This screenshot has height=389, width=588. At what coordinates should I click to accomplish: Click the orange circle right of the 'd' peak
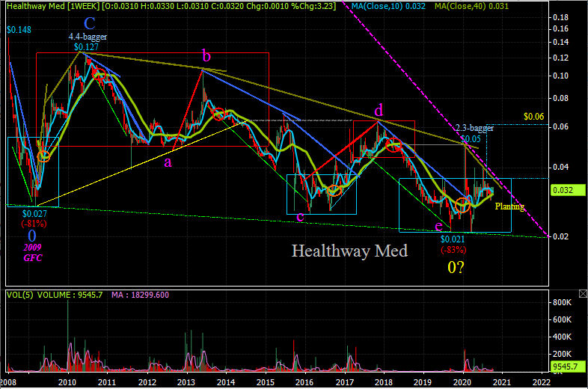[391, 144]
